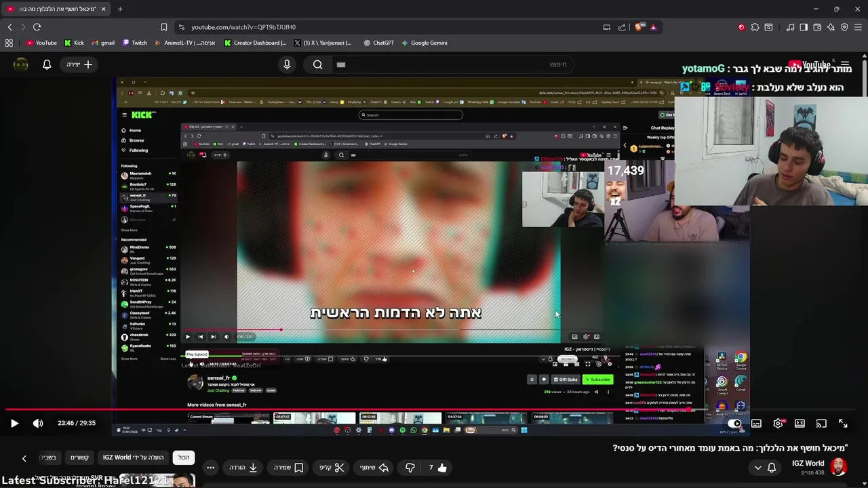
Task: Open the three-dot more actions menu
Action: [210, 468]
